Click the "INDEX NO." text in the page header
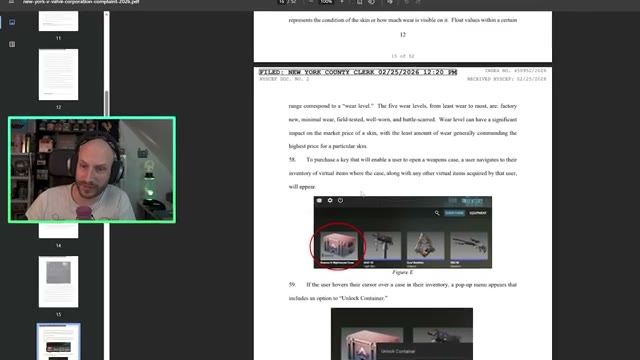The height and width of the screenshot is (360, 640). [516, 71]
